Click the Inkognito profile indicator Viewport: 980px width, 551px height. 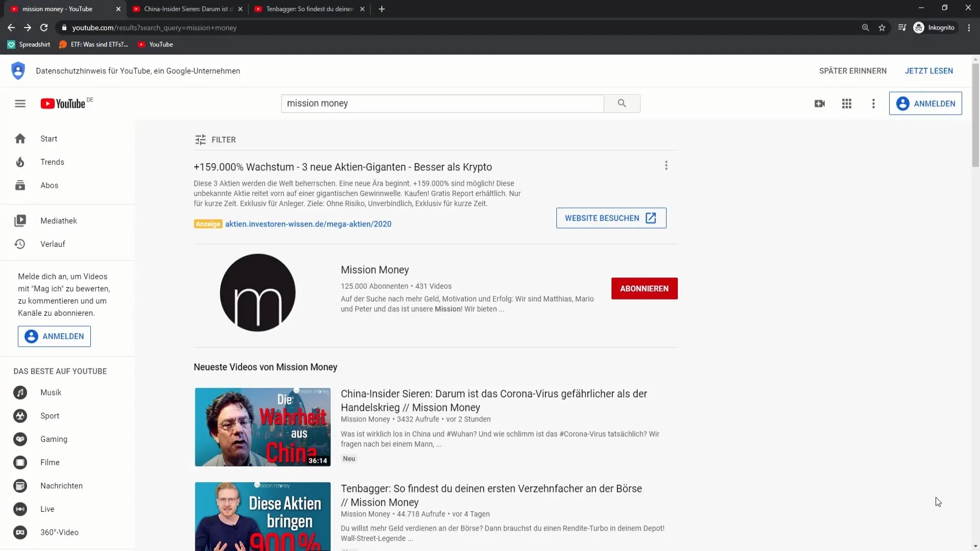934,28
